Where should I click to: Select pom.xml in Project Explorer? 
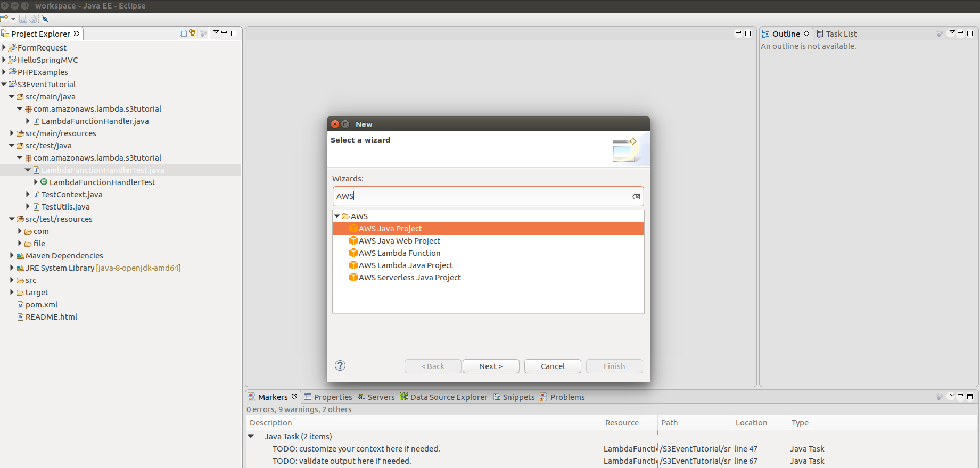point(42,304)
